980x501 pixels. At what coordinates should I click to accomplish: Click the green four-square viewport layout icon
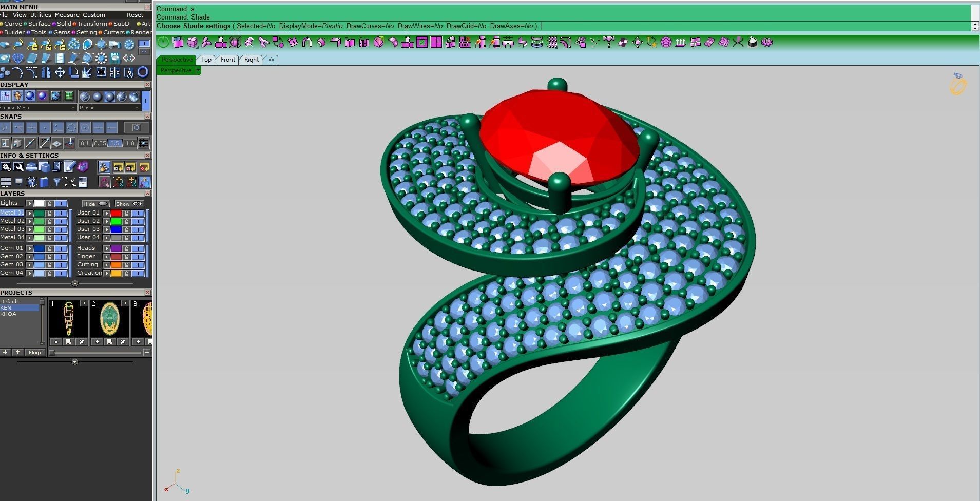pos(69,96)
